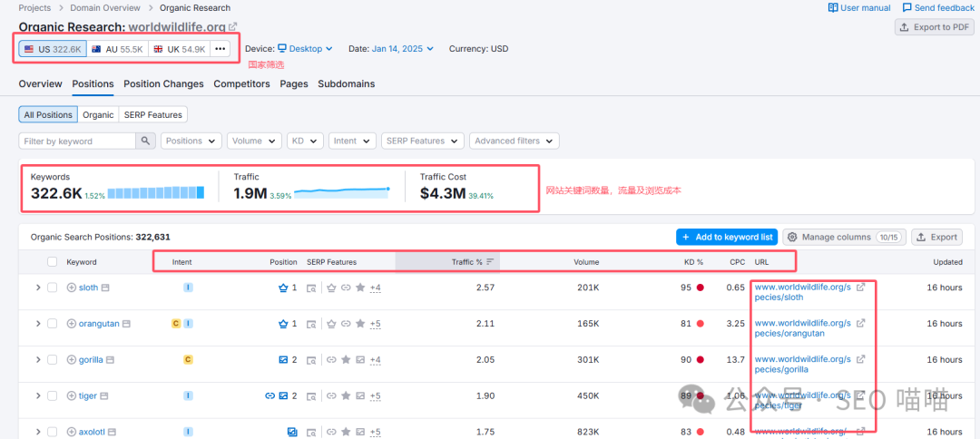This screenshot has height=439, width=980.
Task: Add gorilla keyword via plus icon
Action: point(72,360)
